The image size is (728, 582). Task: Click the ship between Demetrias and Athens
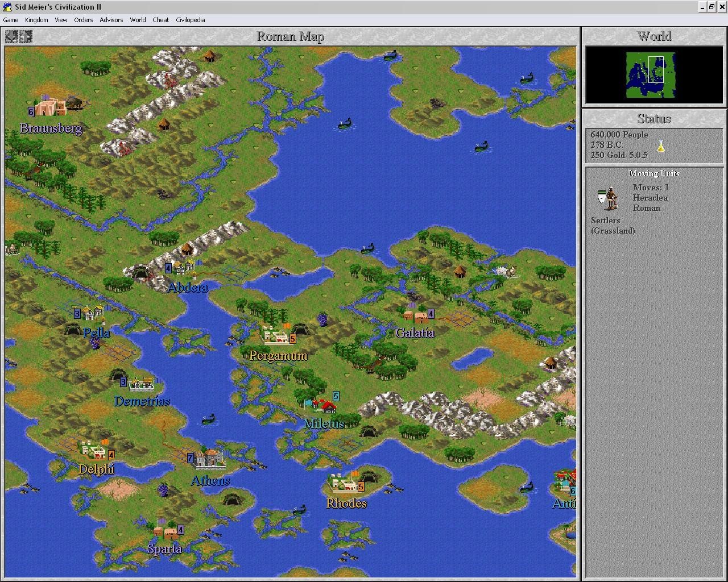coord(209,420)
